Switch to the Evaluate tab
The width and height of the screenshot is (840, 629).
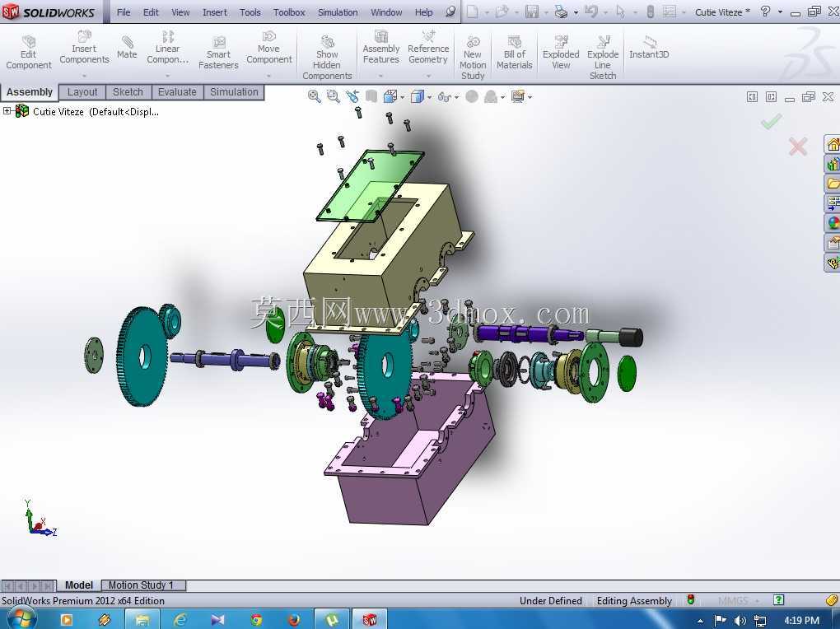coord(177,92)
